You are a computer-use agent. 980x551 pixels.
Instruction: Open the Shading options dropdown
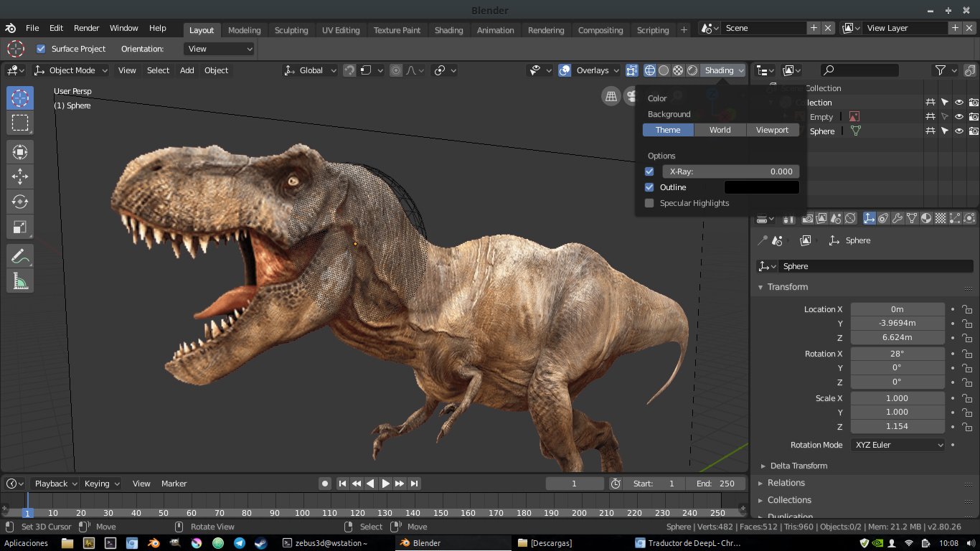click(724, 70)
